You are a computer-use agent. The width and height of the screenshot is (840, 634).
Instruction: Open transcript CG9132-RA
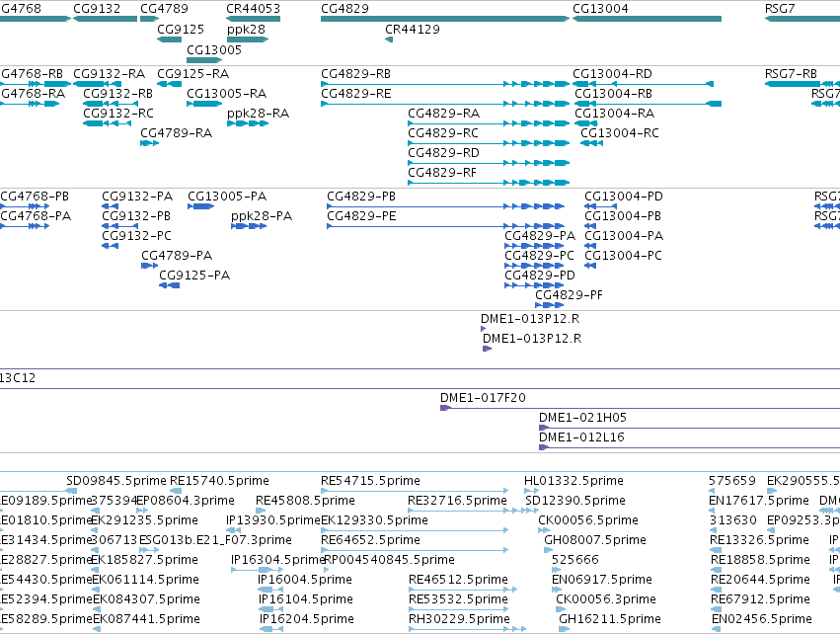pos(109,73)
